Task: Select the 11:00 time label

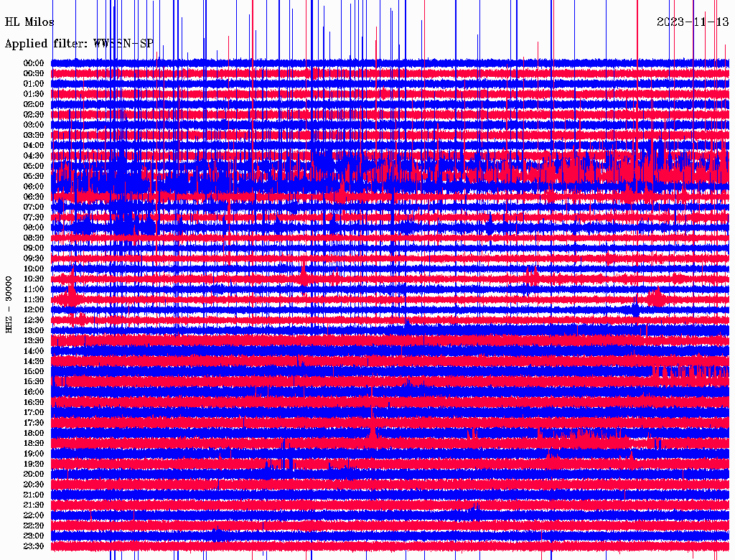Action: click(x=34, y=289)
